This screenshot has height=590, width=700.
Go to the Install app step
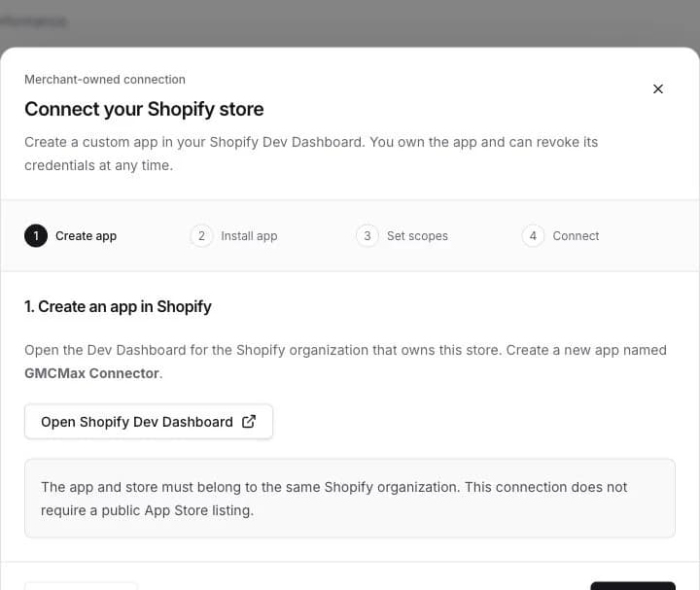point(233,235)
